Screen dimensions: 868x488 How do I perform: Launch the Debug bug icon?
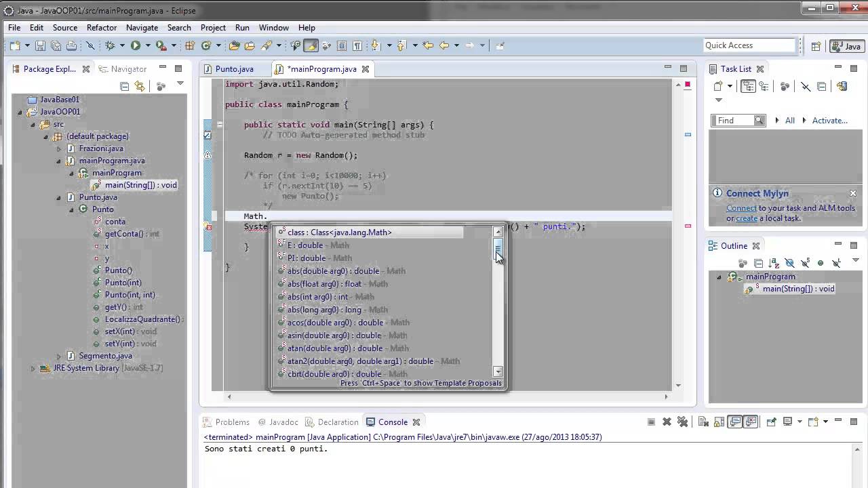coord(110,45)
